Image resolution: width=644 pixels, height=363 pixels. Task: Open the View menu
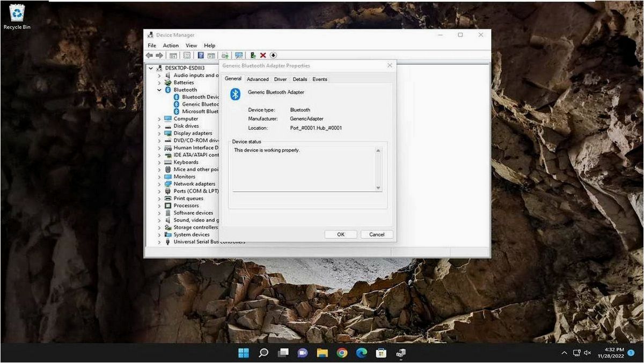pyautogui.click(x=191, y=46)
